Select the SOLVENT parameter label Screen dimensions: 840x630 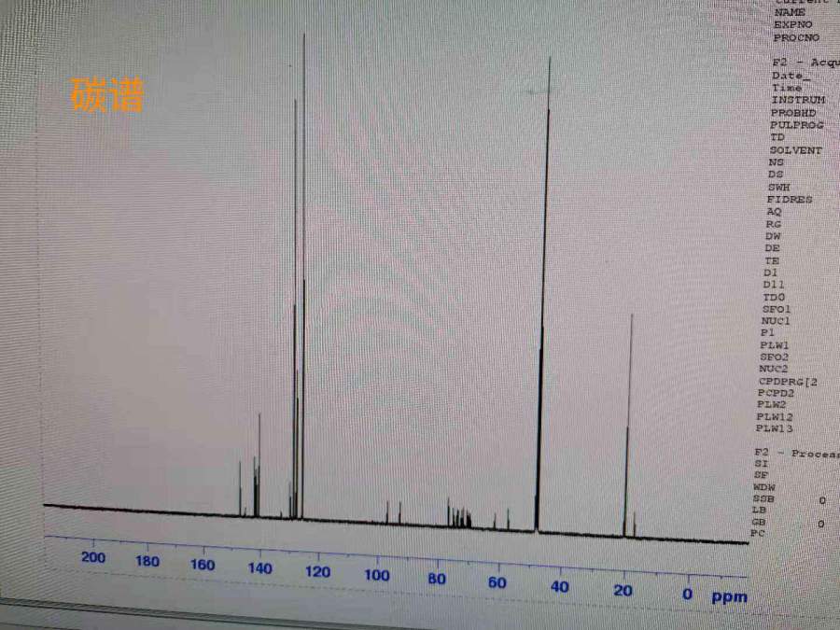coord(795,150)
